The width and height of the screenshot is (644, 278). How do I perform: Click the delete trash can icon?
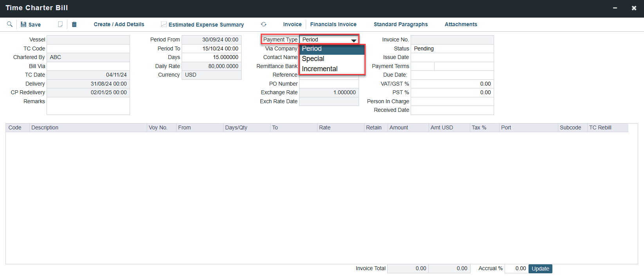click(x=74, y=24)
